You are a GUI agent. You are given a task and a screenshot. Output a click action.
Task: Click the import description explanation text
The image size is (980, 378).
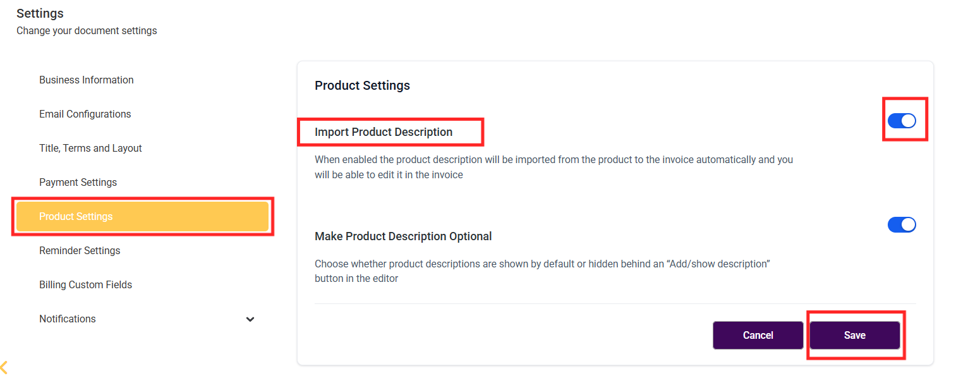553,167
